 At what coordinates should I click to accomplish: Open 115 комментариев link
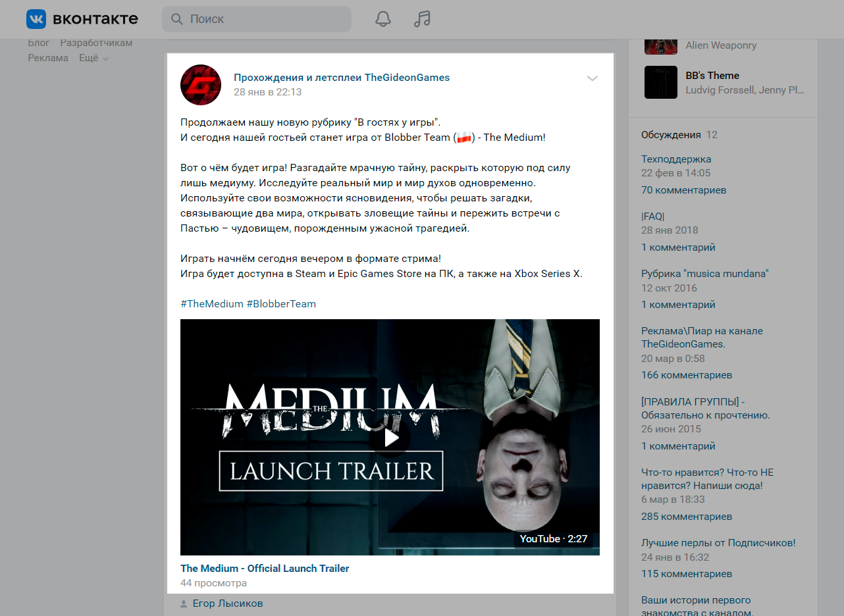[687, 574]
